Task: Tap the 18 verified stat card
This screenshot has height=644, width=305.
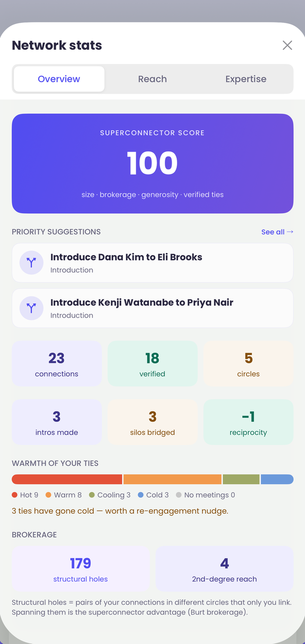Action: [152, 364]
